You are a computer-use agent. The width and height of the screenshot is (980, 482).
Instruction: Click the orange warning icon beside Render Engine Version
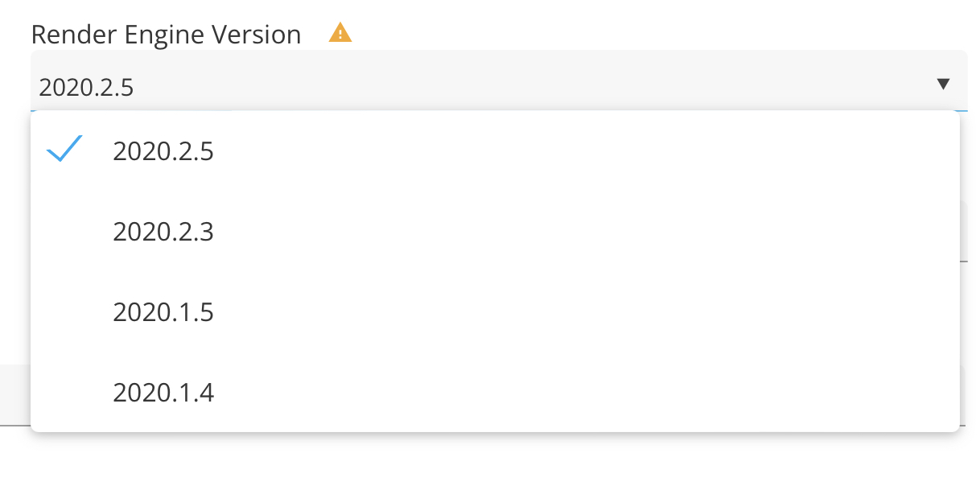pos(340,33)
